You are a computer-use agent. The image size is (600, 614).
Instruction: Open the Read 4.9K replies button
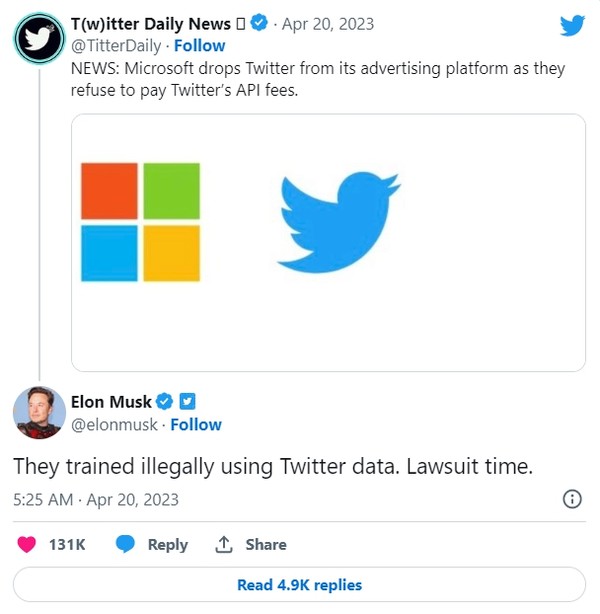[299, 585]
